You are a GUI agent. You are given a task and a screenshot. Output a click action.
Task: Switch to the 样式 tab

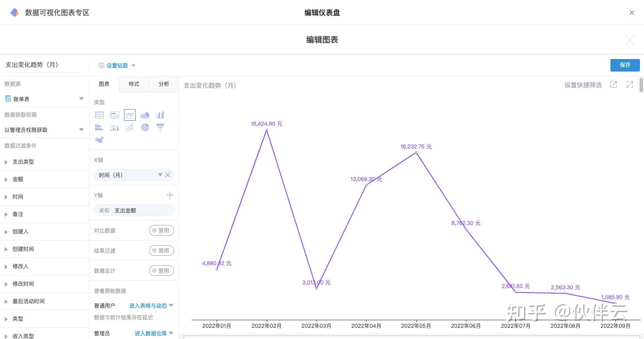point(134,84)
